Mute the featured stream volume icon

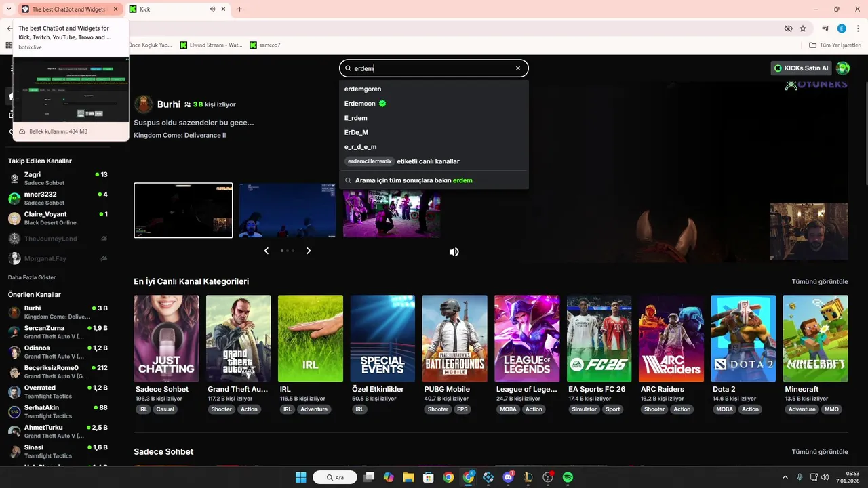pos(454,251)
